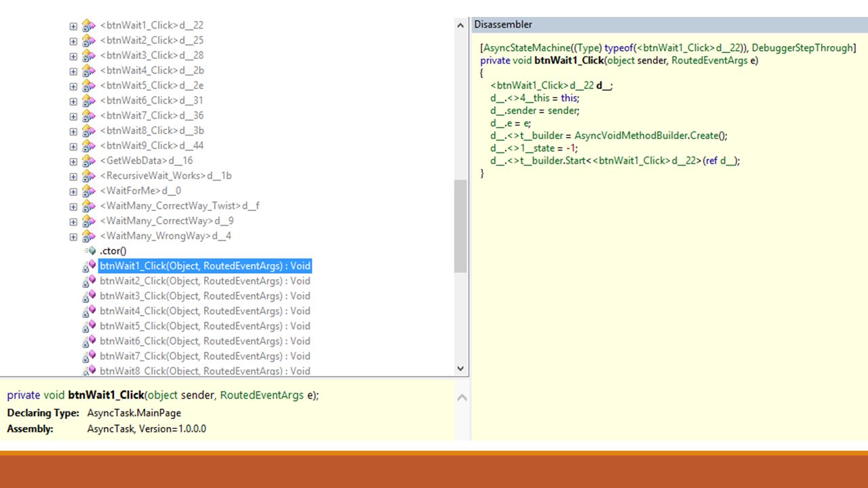Screen dimensions: 868x488
Task: Expand the <btnWait4_Click>d__2b node
Action: click(73, 70)
